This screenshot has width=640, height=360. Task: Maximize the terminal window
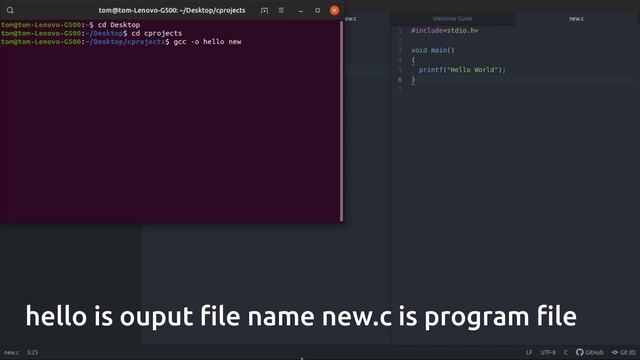317,10
